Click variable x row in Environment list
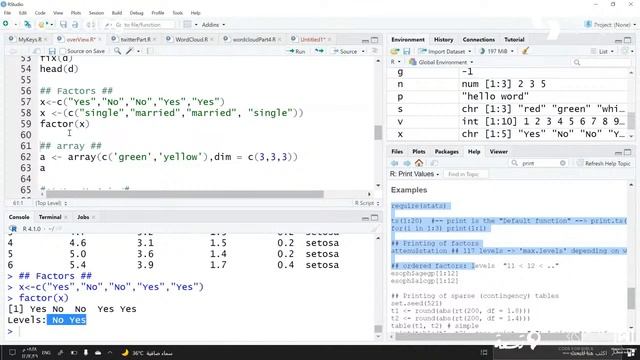The width and height of the screenshot is (640, 360). (x=508, y=134)
